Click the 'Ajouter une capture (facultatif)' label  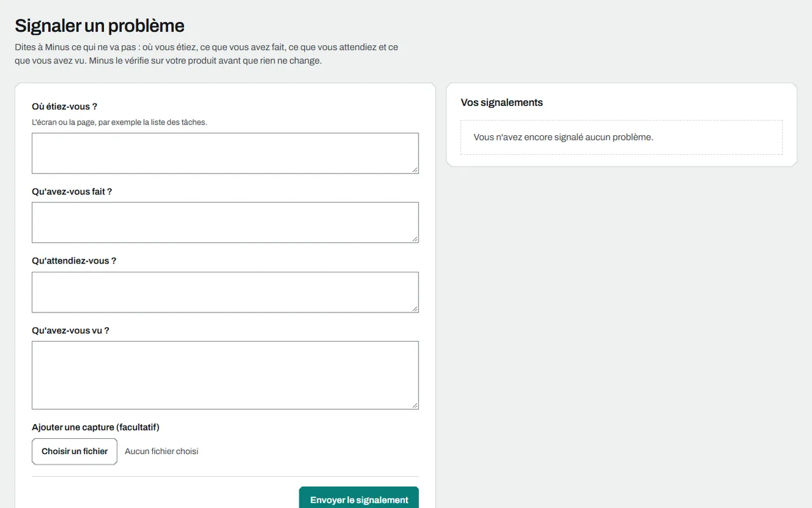(x=96, y=427)
